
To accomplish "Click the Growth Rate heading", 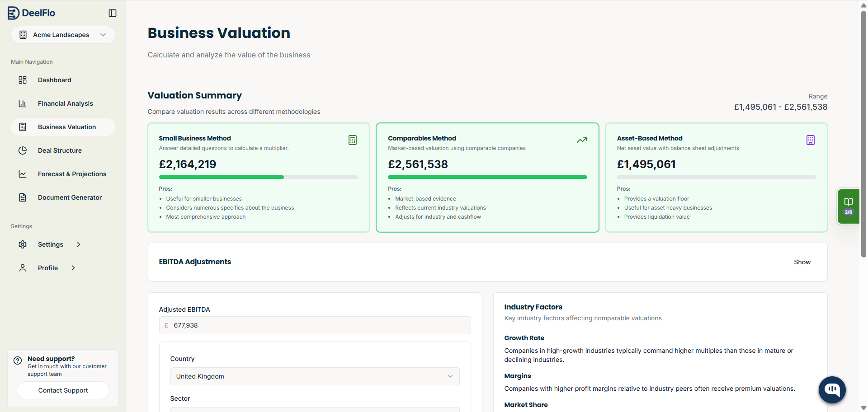I will click(524, 338).
